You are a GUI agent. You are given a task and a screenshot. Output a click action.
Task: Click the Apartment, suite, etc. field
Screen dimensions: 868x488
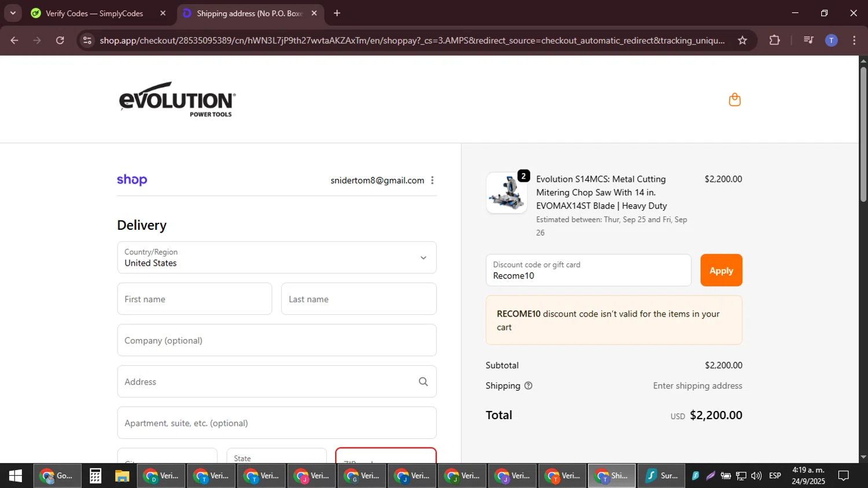pos(277,423)
